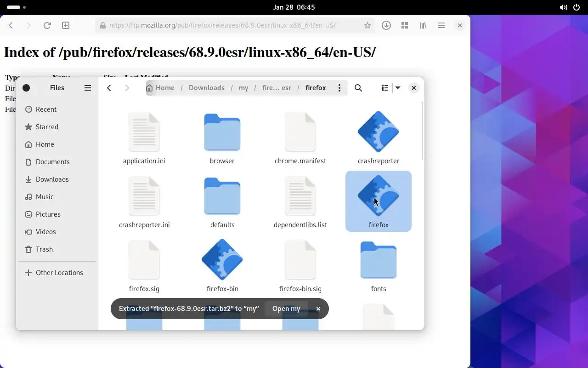
Task: Click the Files window vertical scrollbar
Action: click(422, 132)
